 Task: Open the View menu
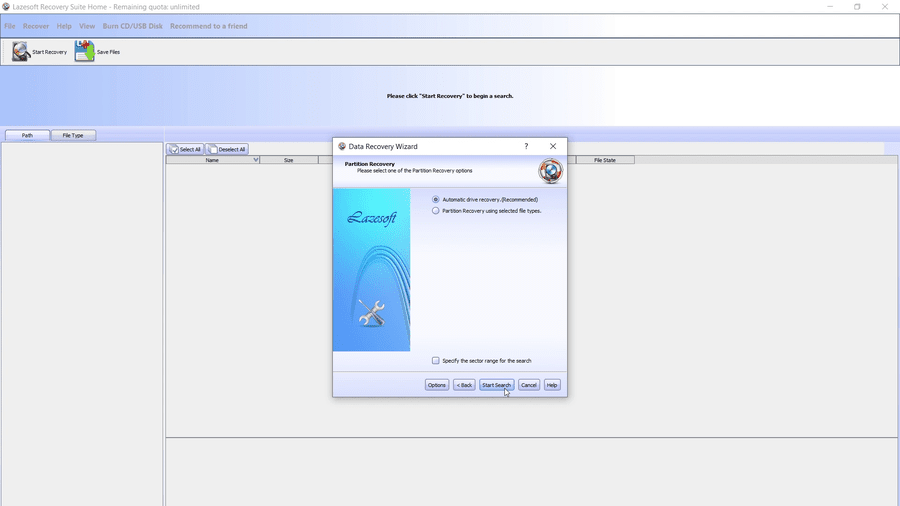pos(87,26)
